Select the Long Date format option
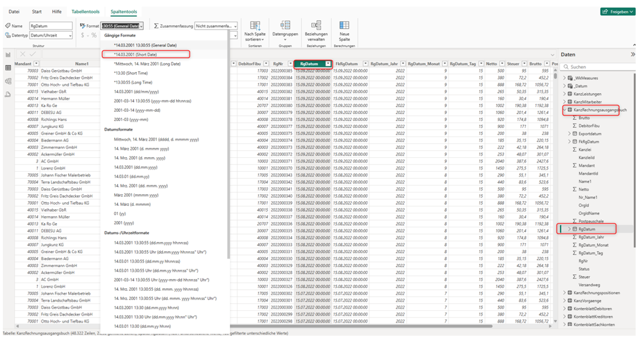Screen dimensions: 644x343 pos(147,64)
